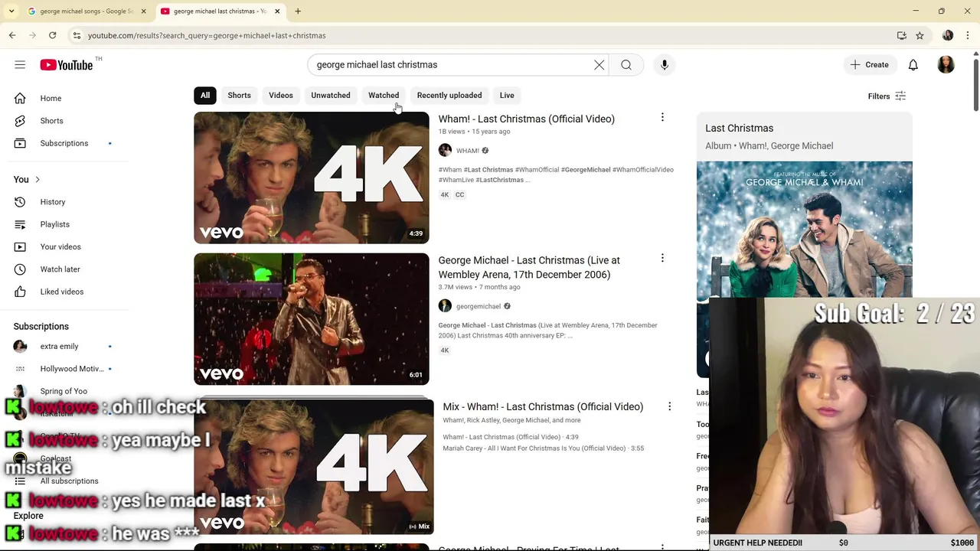The image size is (980, 551).
Task: Open the tab search dropdown arrow
Action: point(11,11)
